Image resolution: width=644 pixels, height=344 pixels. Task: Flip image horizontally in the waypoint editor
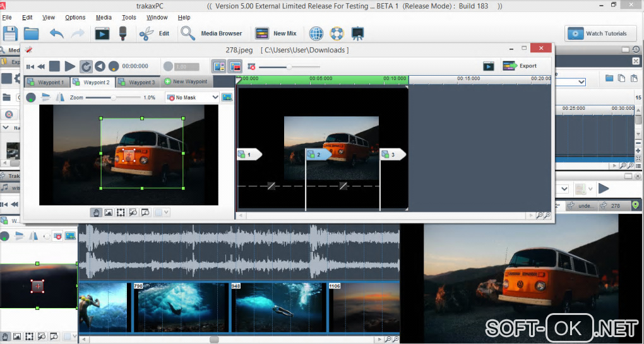pos(60,97)
